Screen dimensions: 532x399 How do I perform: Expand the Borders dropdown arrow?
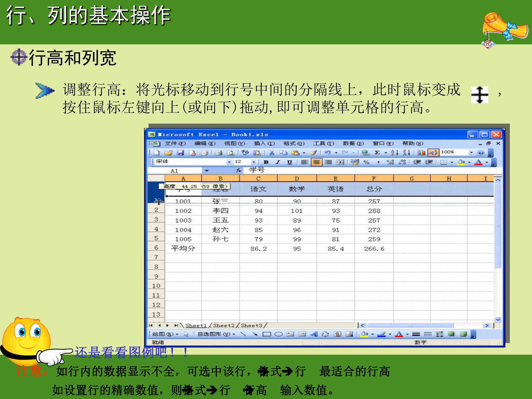coord(452,163)
